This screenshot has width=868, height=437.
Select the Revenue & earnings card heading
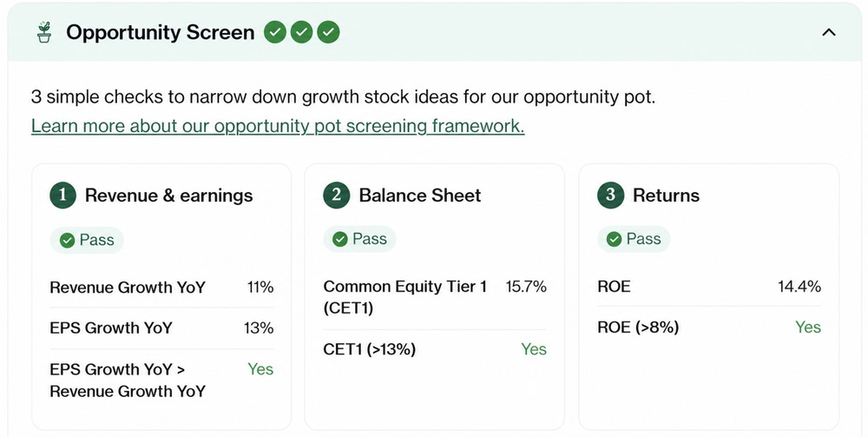(x=169, y=195)
